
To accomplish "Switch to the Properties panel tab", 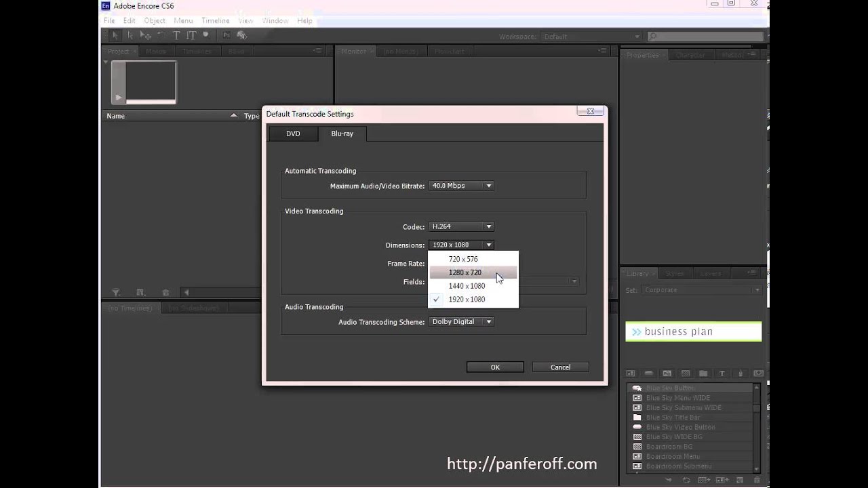I will coord(643,55).
